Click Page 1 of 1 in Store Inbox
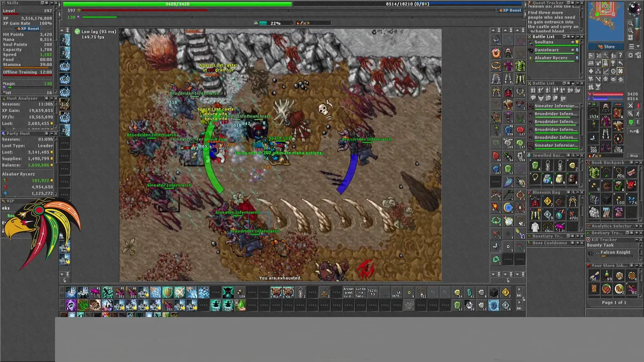This screenshot has width=644, height=362. (x=614, y=303)
